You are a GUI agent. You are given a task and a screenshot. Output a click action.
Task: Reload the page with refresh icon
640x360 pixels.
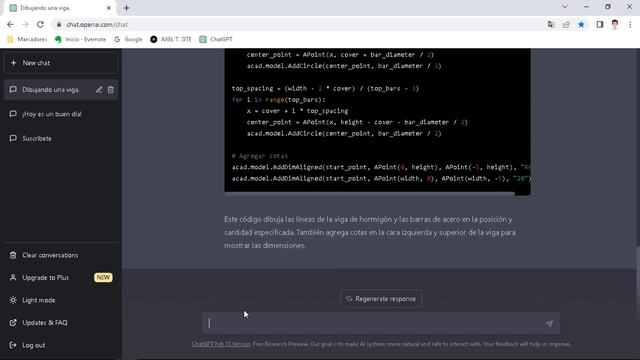point(40,24)
